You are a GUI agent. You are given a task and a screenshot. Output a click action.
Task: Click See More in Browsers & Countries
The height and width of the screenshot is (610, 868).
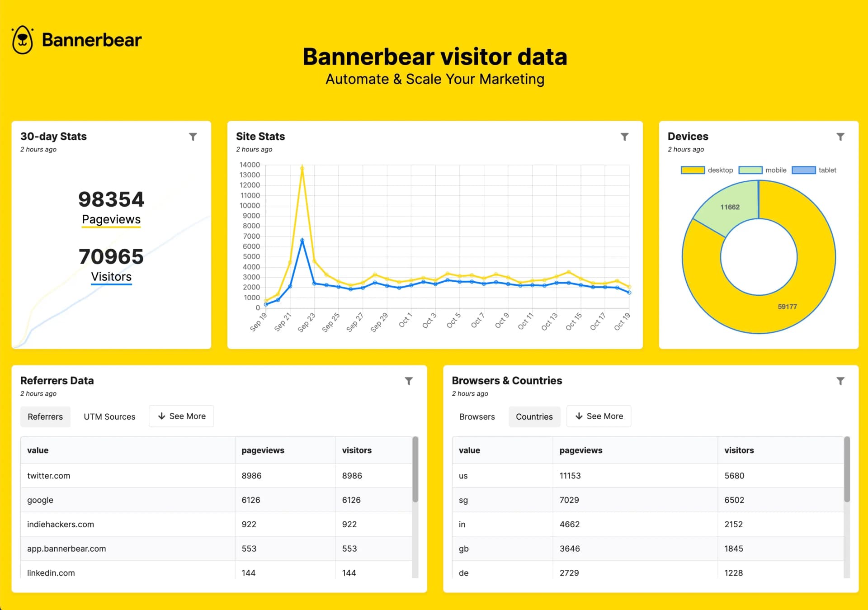tap(599, 416)
